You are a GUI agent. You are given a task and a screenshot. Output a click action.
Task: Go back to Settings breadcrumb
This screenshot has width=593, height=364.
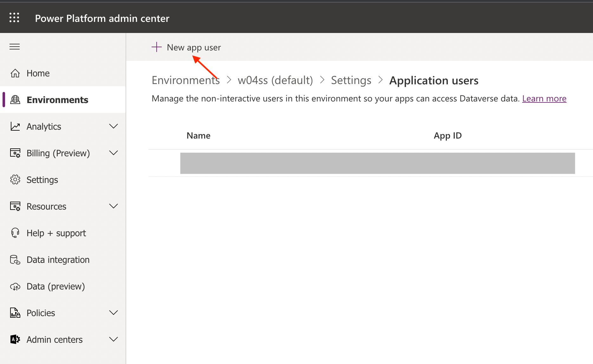coord(351,80)
